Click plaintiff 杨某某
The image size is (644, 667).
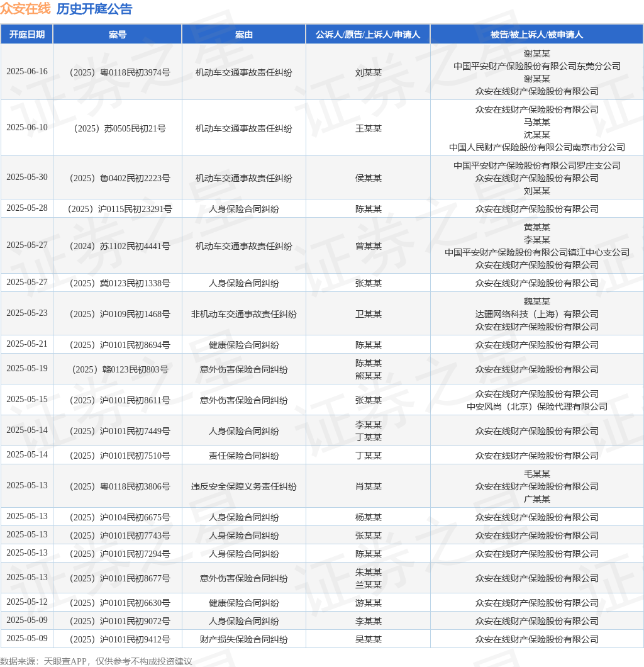368,518
